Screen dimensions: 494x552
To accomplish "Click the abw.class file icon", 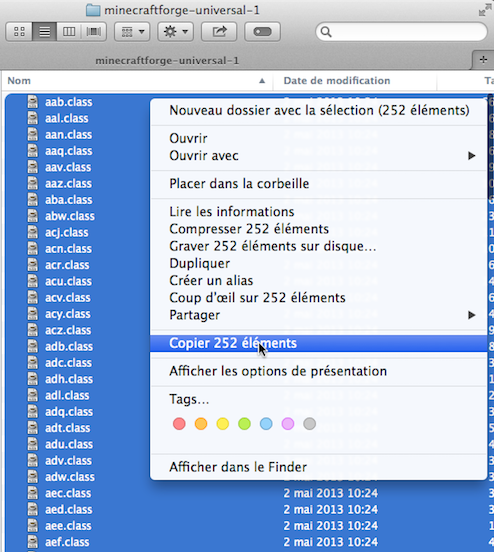I will pos(33,216).
